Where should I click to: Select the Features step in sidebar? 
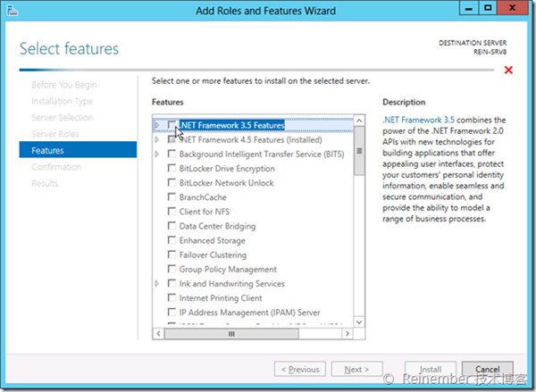tap(78, 150)
